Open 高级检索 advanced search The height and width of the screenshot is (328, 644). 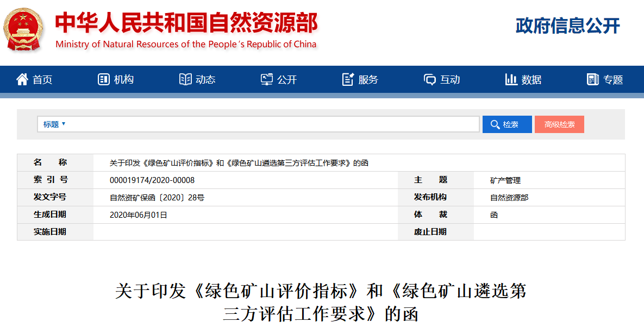559,124
